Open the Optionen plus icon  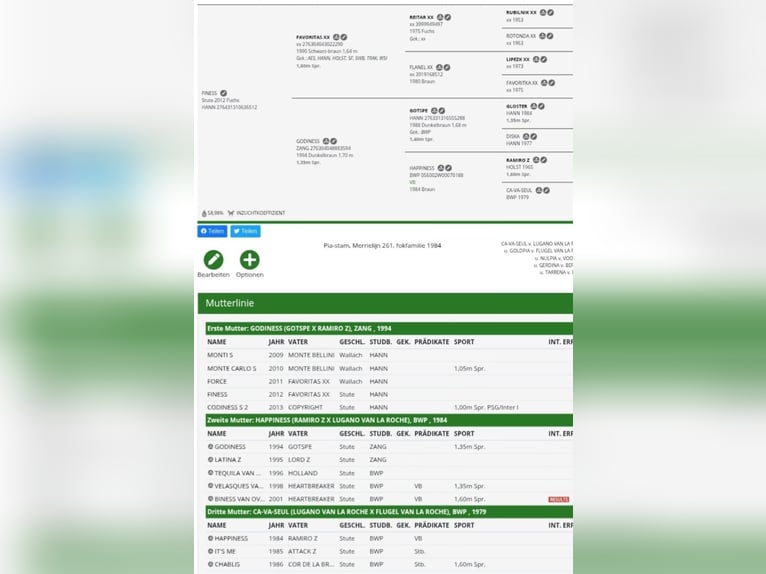[249, 260]
